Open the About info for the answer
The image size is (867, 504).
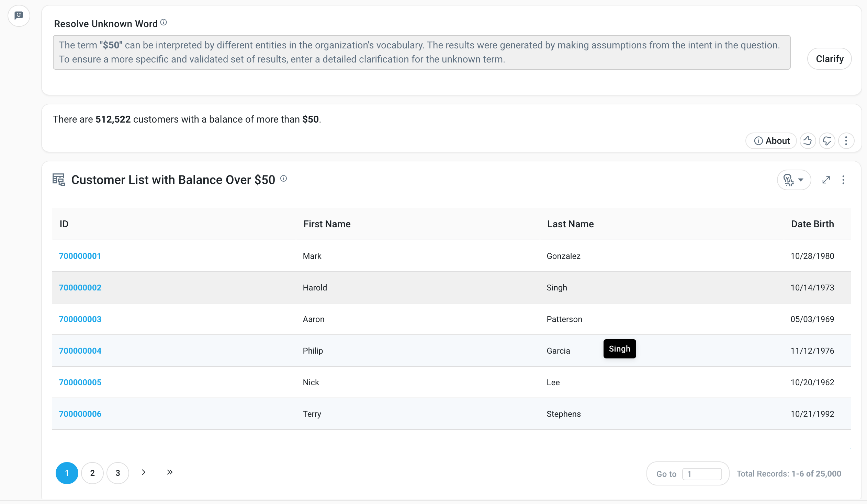(x=771, y=141)
